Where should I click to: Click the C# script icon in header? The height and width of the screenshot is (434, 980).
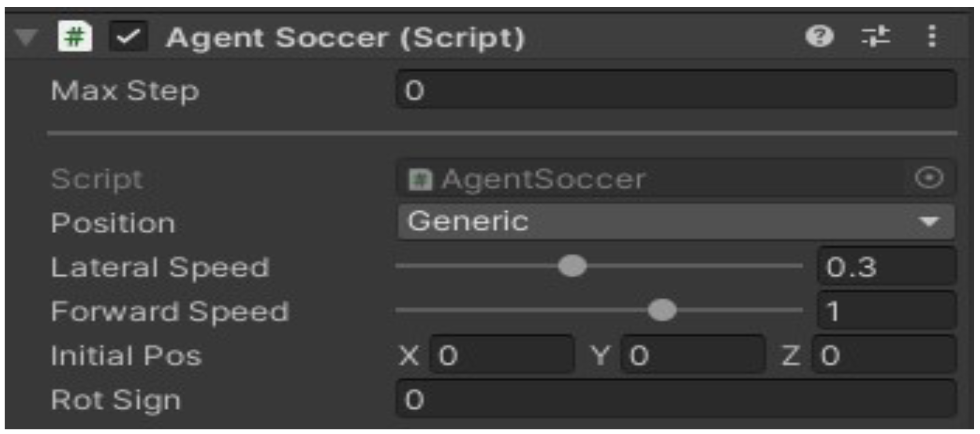pyautogui.click(x=74, y=36)
